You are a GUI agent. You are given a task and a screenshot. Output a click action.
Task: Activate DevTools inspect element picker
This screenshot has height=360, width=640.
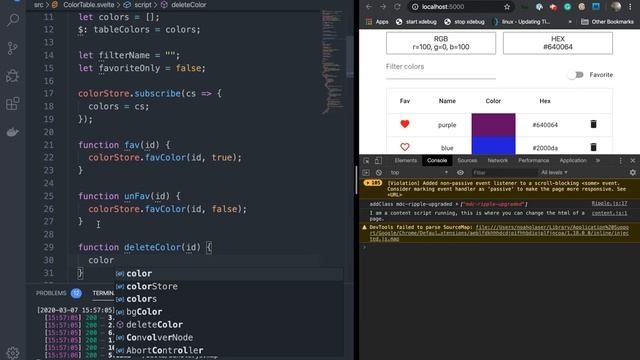point(367,161)
